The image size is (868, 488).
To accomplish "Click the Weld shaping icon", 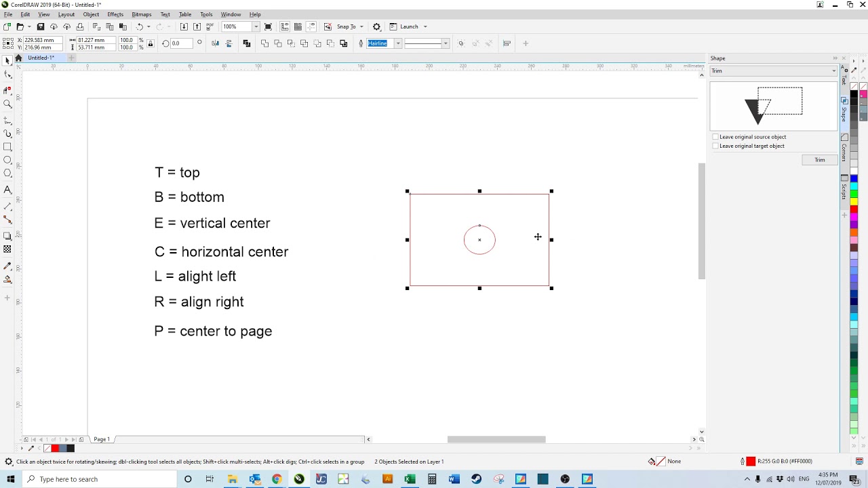I will click(x=264, y=43).
